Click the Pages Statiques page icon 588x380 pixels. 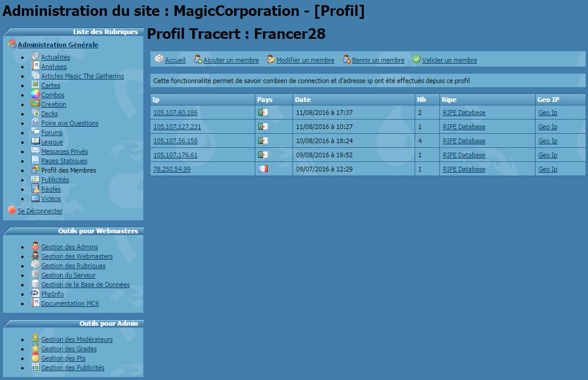click(35, 160)
